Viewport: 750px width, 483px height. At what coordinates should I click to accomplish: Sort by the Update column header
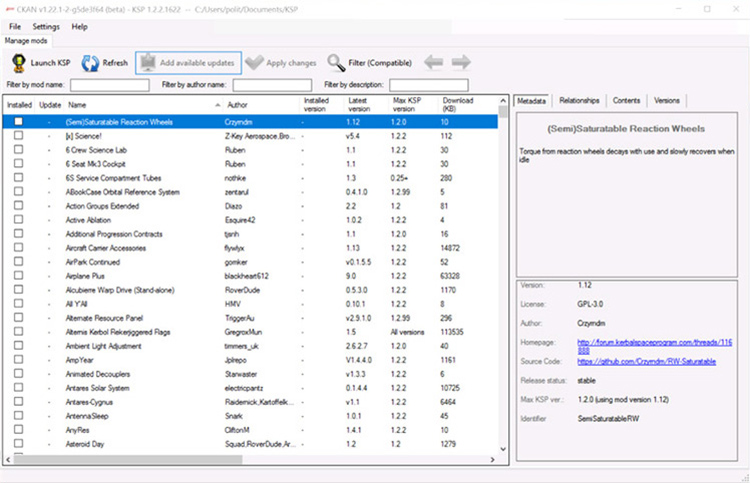(50, 105)
